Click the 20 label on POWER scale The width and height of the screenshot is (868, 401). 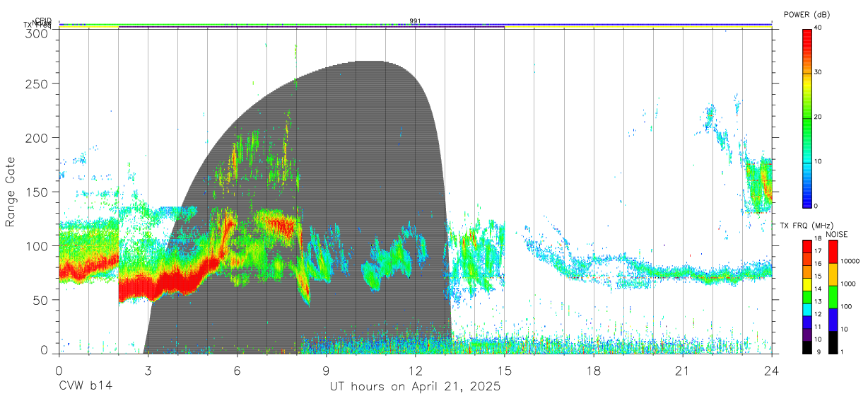[819, 117]
